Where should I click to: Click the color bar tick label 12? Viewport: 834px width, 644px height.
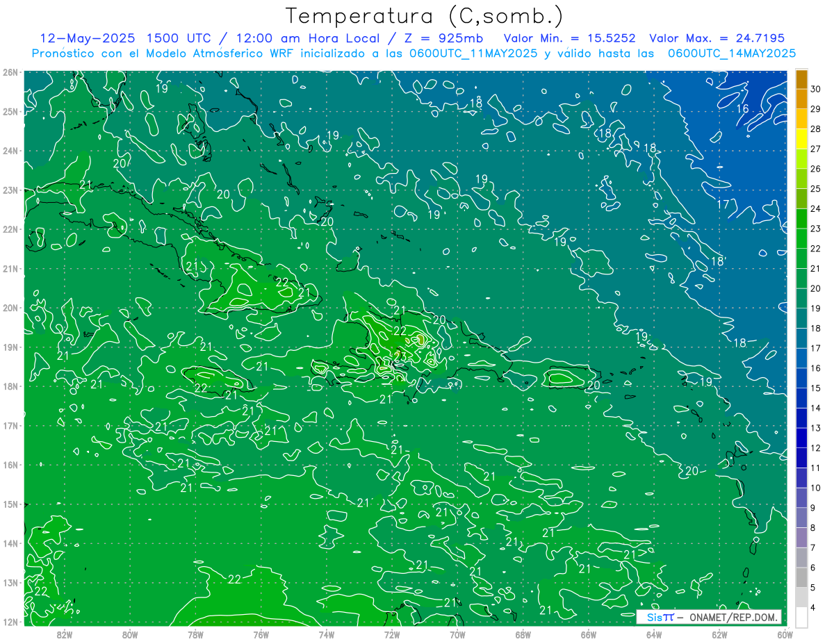coord(816,448)
